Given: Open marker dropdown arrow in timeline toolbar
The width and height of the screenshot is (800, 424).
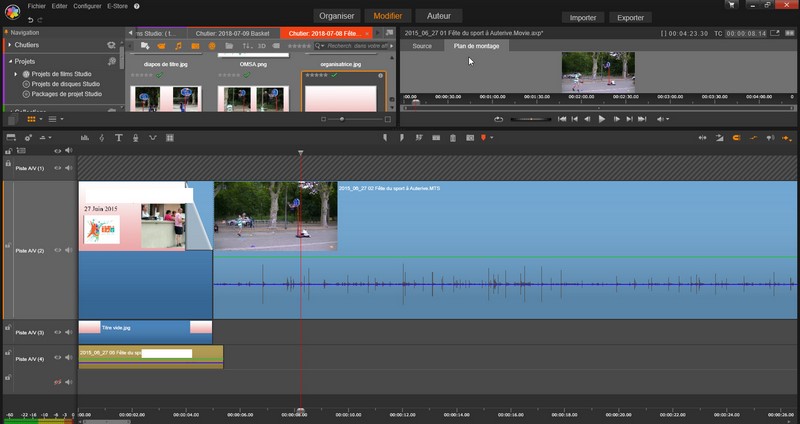Looking at the screenshot, I should pos(492,138).
